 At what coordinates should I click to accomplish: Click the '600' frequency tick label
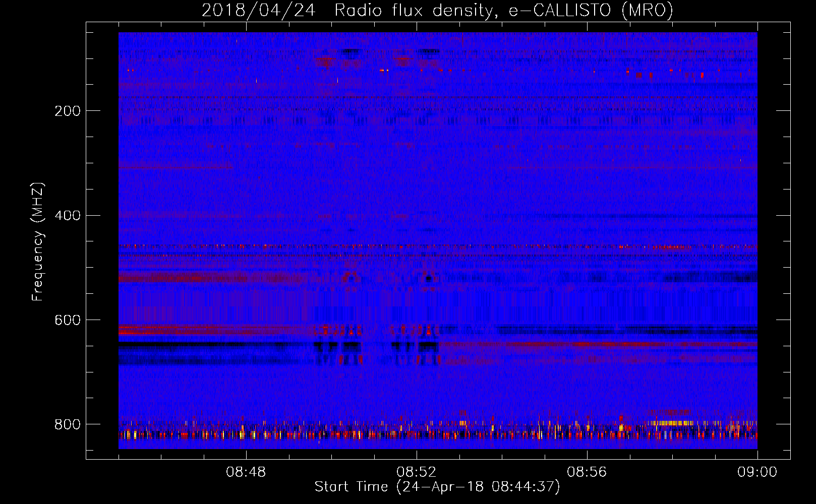click(x=68, y=321)
